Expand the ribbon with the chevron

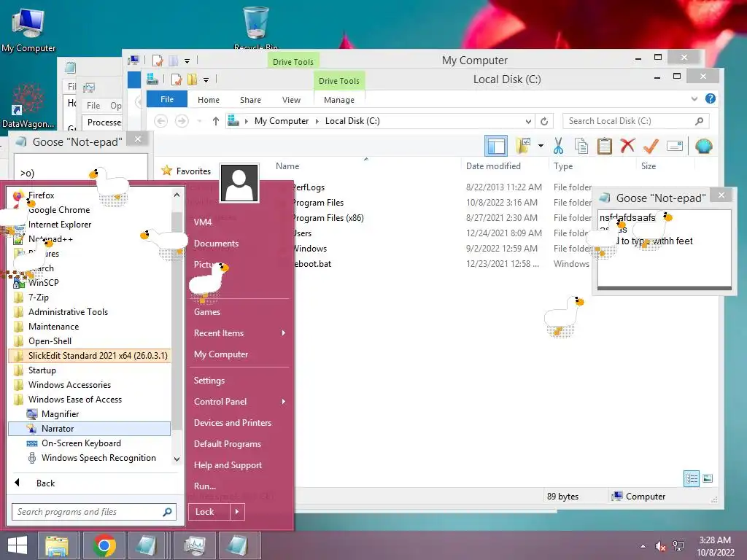click(x=694, y=99)
